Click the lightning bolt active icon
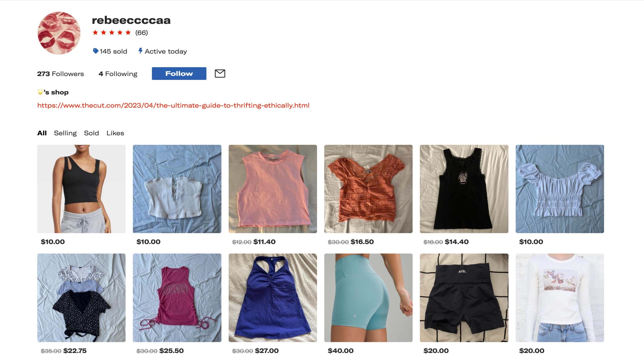Screen dimensions: 644x355 click(140, 51)
